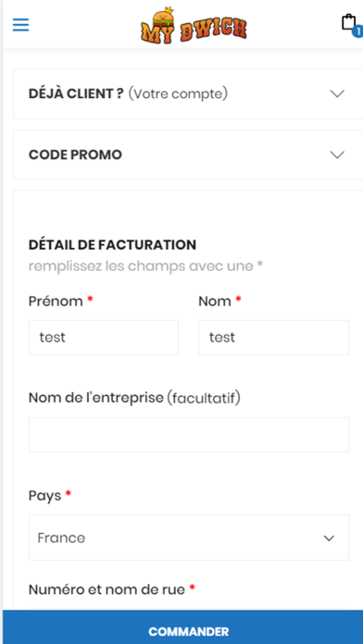Open the Pays dropdown arrow

(x=329, y=538)
